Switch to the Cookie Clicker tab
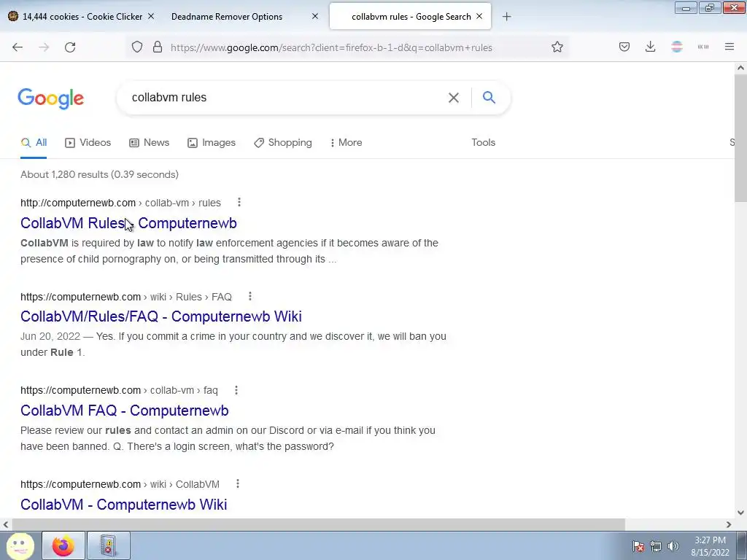The width and height of the screenshot is (747, 560). tap(81, 17)
